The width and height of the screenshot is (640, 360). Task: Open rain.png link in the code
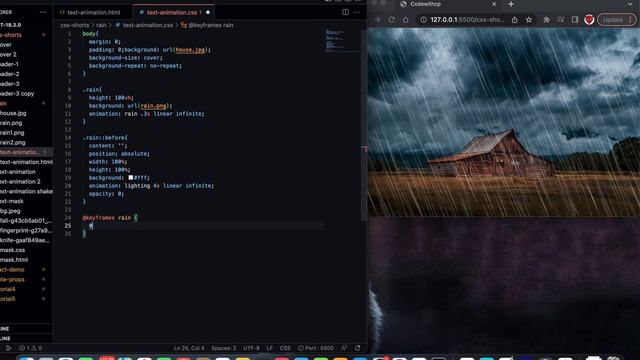pyautogui.click(x=153, y=106)
